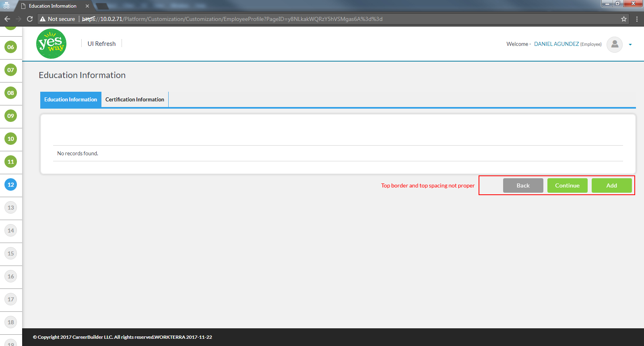Select step 17 in progress sidebar
644x346 pixels.
coord(11,299)
